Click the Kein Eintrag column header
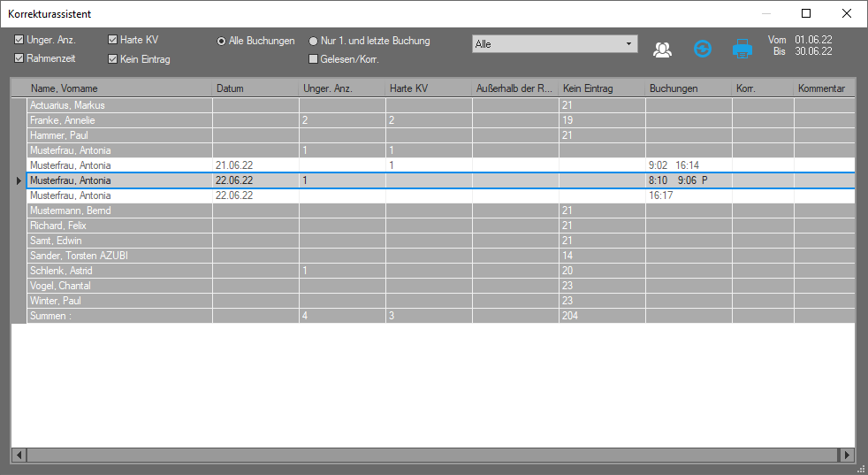Image resolution: width=868 pixels, height=475 pixels. [601, 88]
